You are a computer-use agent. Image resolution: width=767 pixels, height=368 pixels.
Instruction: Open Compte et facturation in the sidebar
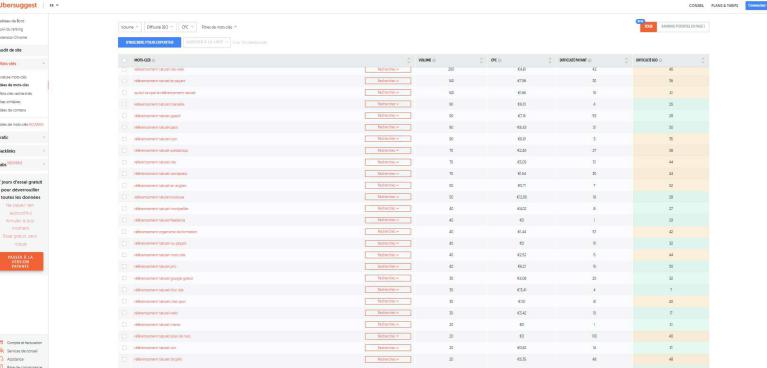coord(24,343)
